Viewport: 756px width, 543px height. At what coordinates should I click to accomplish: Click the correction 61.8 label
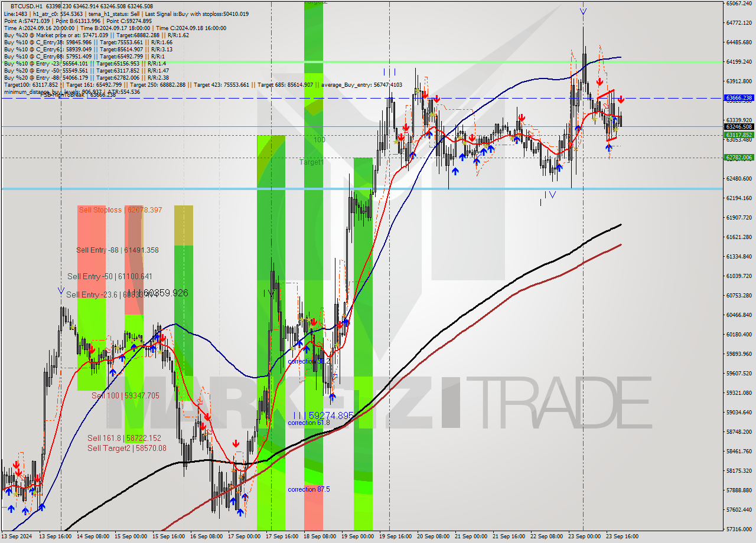point(309,423)
